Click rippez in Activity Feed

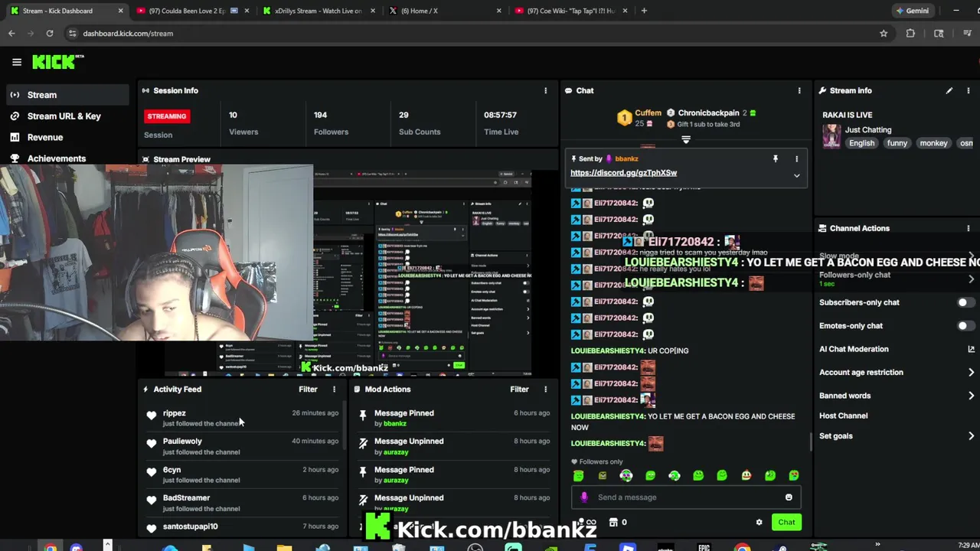(174, 413)
